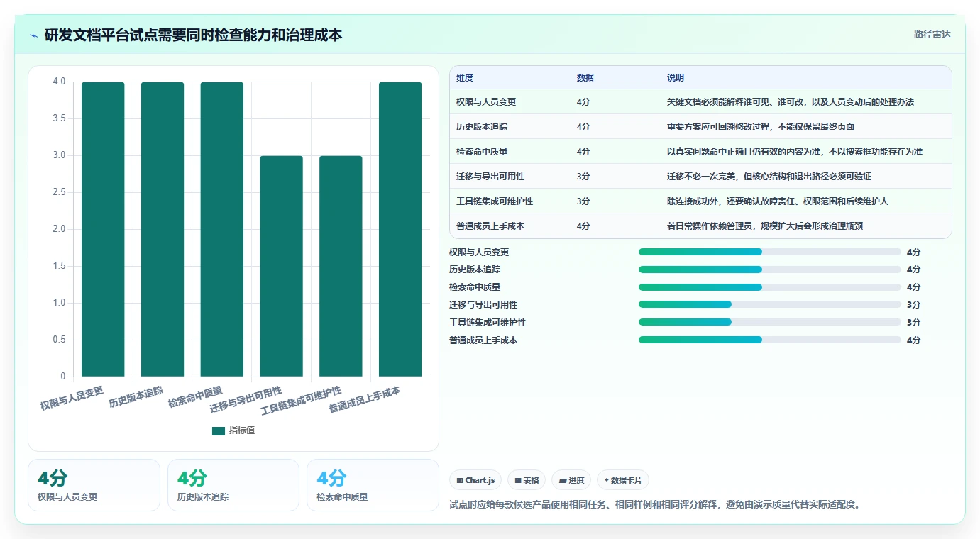Click the 工具链集成可维护性 label in the progress list
980x539 pixels.
click(x=488, y=322)
